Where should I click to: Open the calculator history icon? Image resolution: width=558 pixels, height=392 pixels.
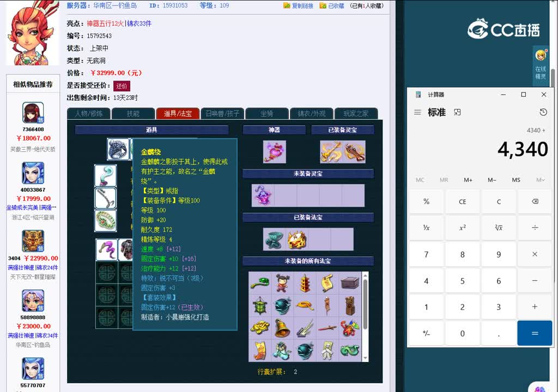coord(543,112)
